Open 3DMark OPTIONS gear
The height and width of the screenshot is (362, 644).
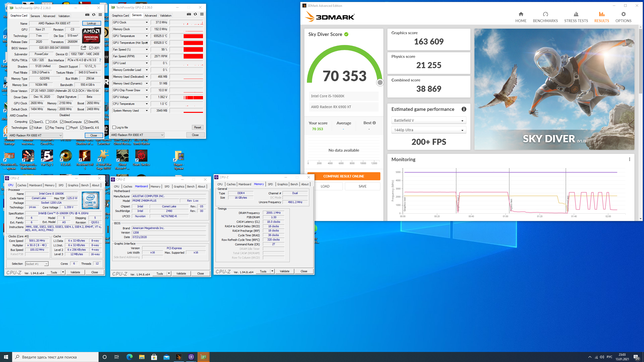pos(623,17)
